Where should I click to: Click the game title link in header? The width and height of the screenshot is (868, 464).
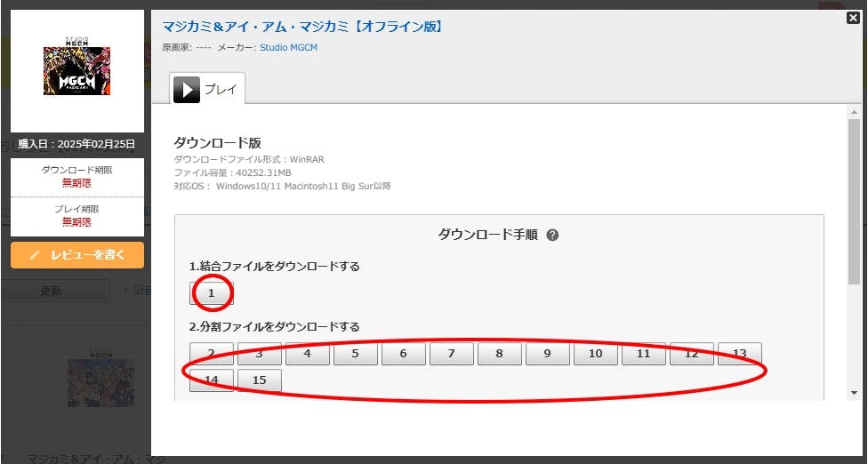click(302, 27)
